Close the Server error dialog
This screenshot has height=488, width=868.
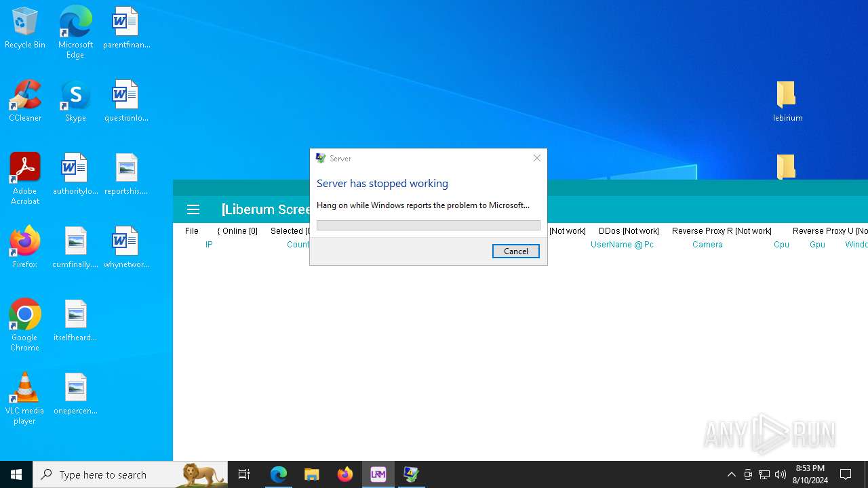[536, 158]
